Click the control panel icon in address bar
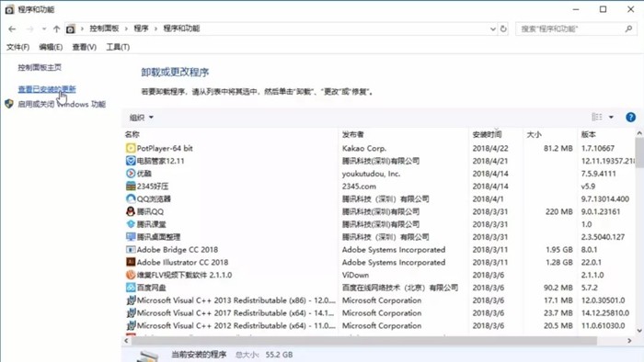The height and width of the screenshot is (362, 644). 71,28
